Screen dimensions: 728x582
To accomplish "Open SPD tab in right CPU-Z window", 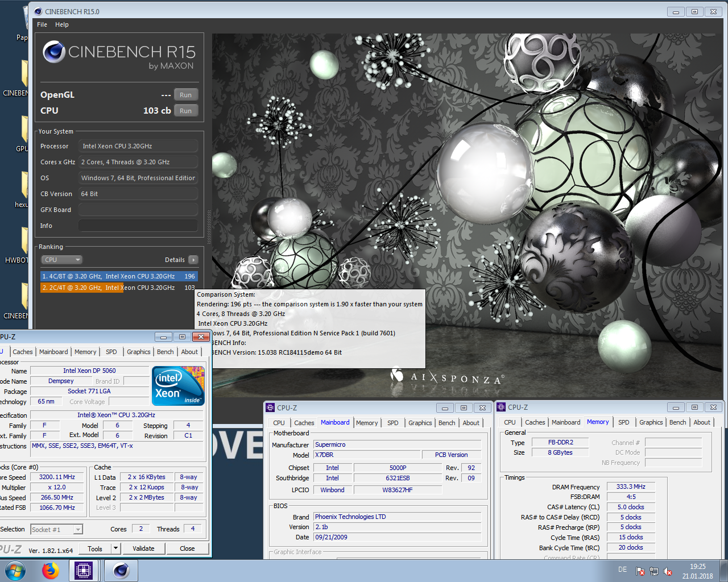I will pos(624,422).
